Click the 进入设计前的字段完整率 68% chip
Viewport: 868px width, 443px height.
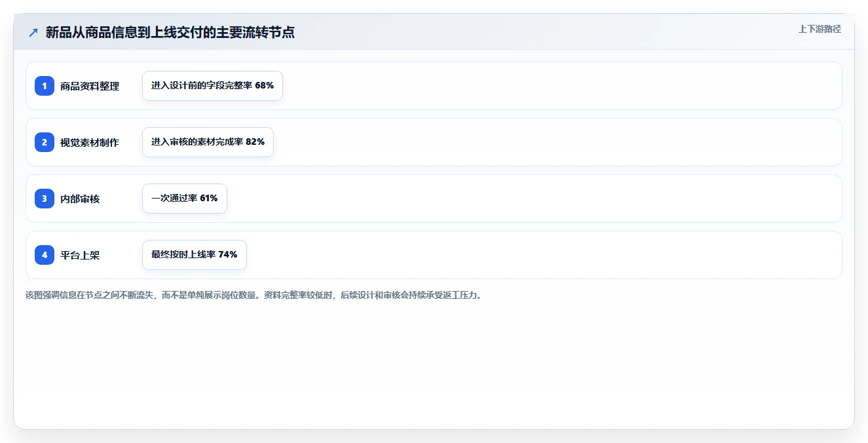[212, 86]
